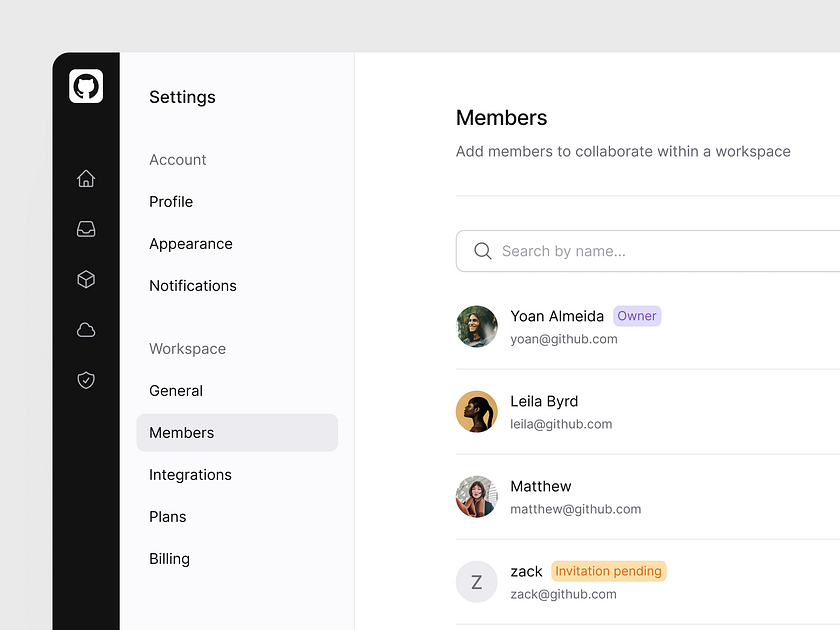Open the Integrations section
This screenshot has height=630, width=840.
click(x=190, y=474)
